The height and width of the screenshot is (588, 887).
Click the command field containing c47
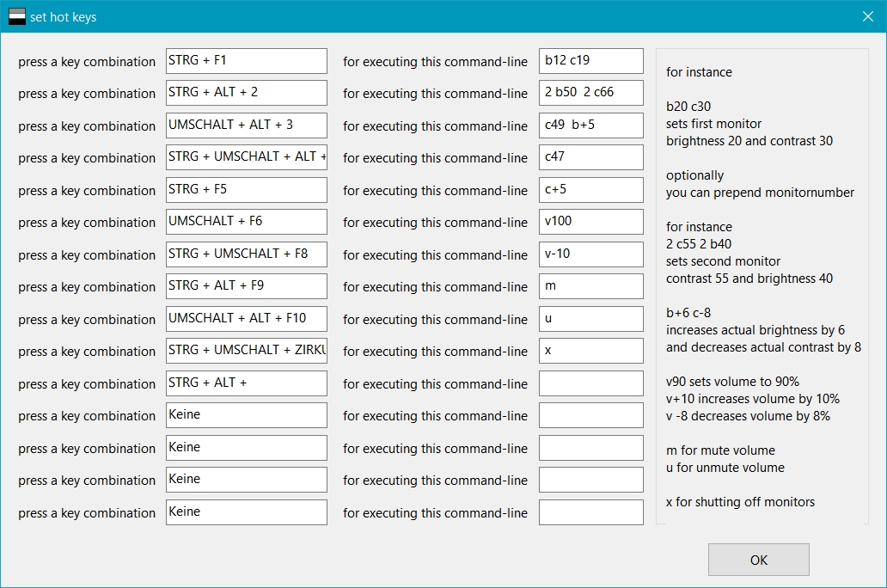[x=591, y=157]
